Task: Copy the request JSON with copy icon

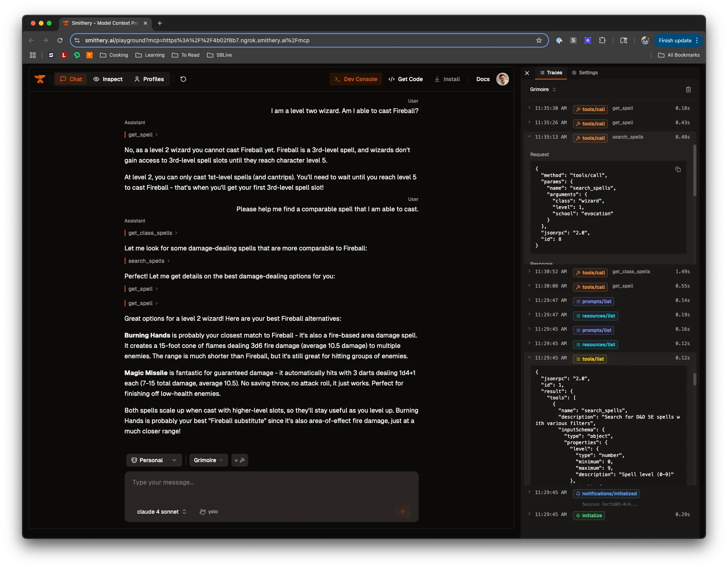Action: [678, 169]
